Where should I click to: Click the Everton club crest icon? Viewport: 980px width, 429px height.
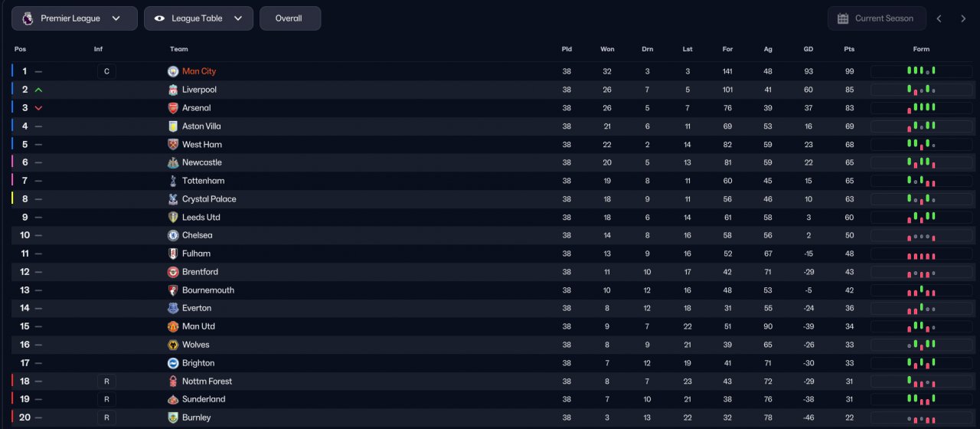pyautogui.click(x=173, y=308)
